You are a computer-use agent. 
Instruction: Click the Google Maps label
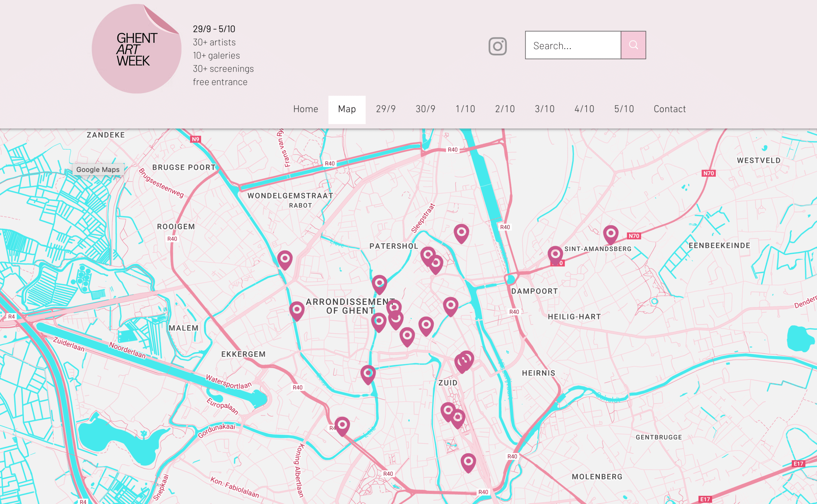coord(98,169)
